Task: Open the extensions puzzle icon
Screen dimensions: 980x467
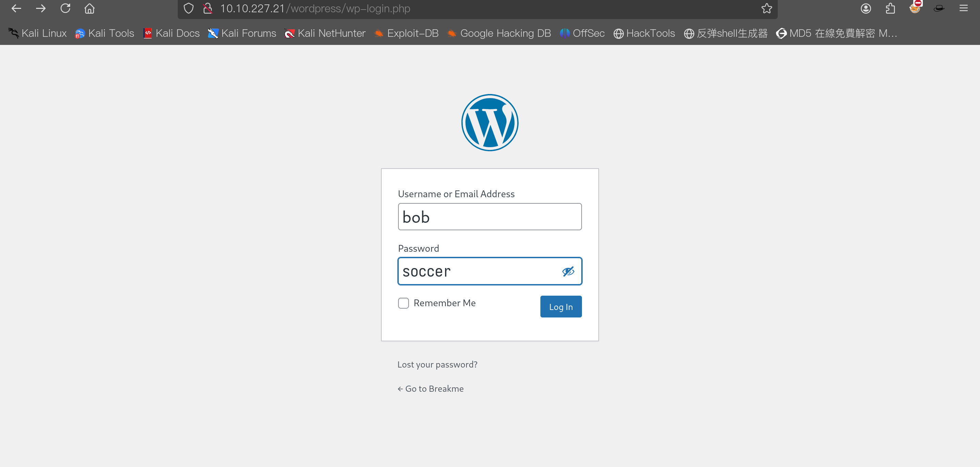Action: click(x=890, y=9)
